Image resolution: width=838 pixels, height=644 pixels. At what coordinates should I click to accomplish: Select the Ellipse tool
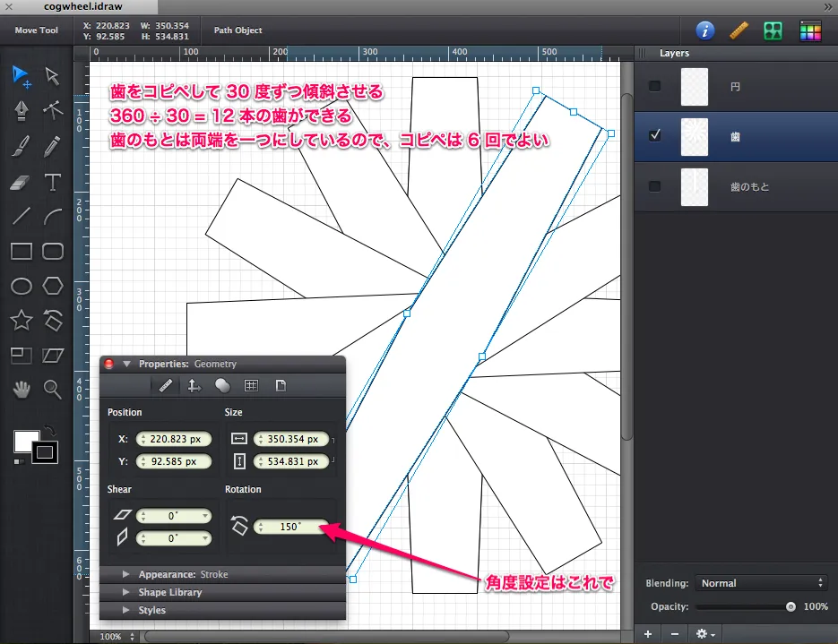(22, 286)
